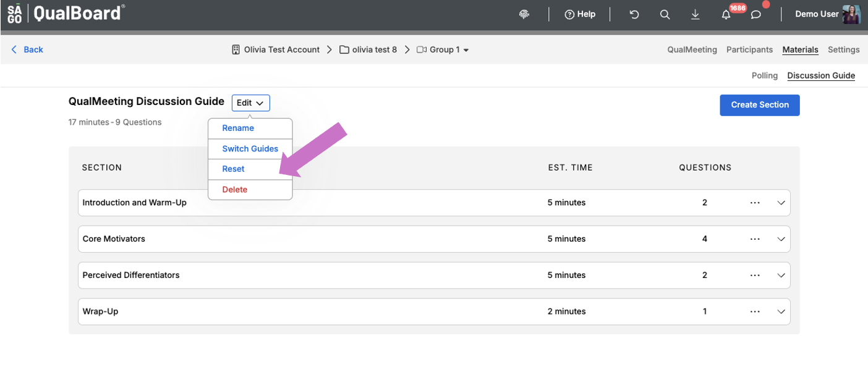Image resolution: width=868 pixels, height=388 pixels.
Task: Open more options for Perceived Differentiators
Action: click(754, 276)
